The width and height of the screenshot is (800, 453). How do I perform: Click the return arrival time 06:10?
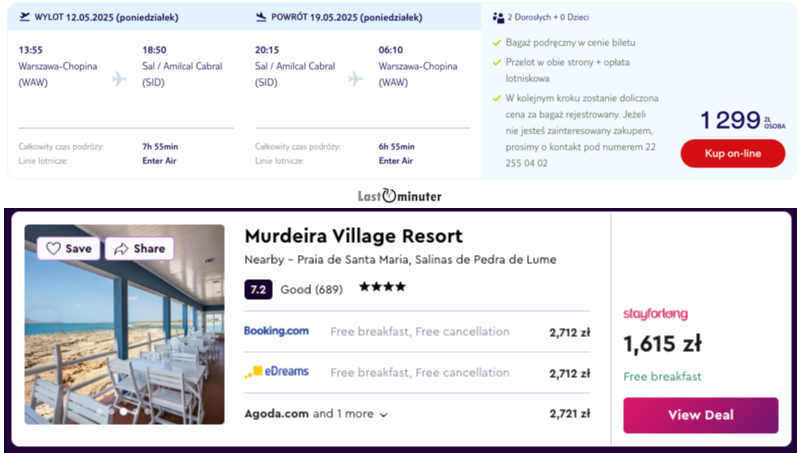tap(391, 50)
